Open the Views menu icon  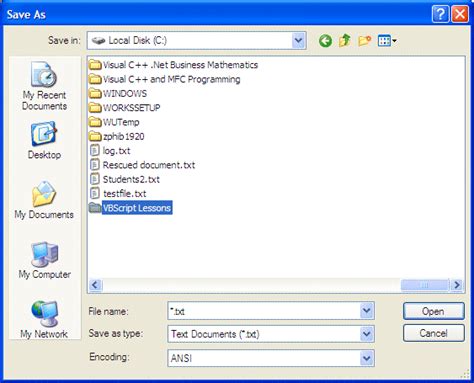point(387,41)
